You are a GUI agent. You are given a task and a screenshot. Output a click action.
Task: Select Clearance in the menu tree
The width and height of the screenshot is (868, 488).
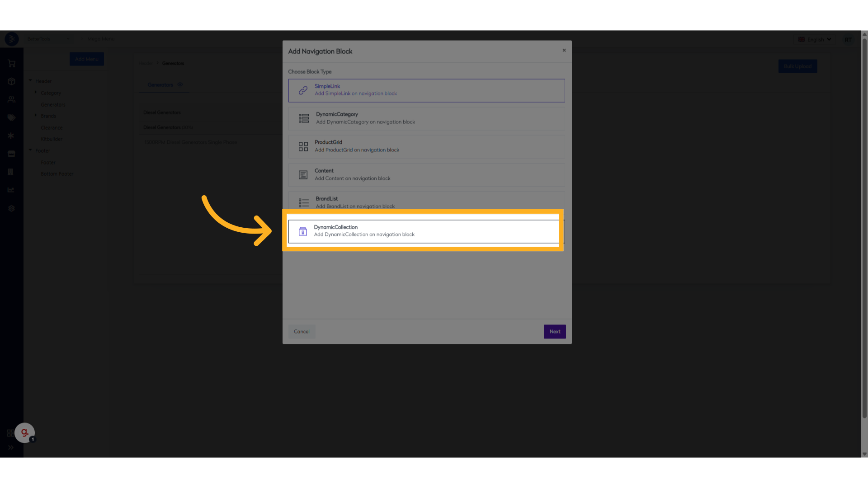click(52, 128)
